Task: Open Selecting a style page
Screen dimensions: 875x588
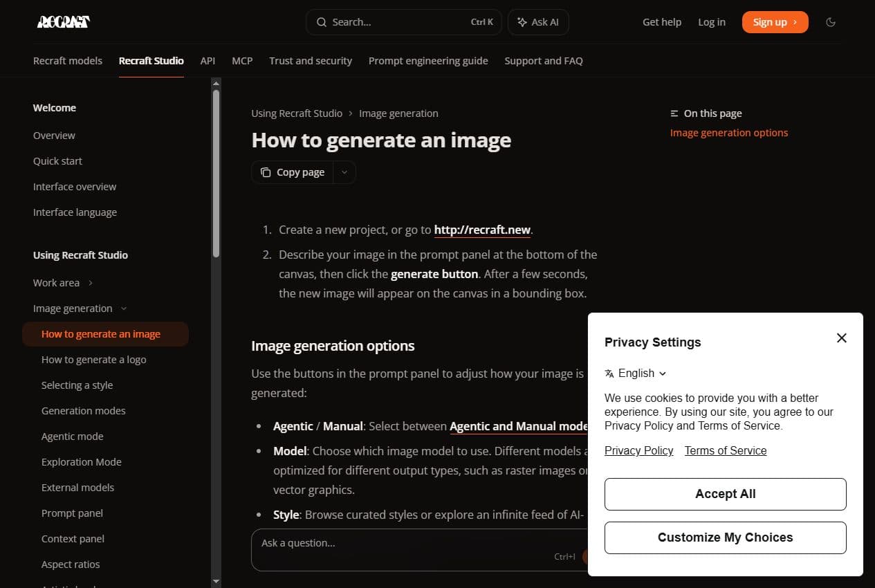Action: [x=77, y=385]
